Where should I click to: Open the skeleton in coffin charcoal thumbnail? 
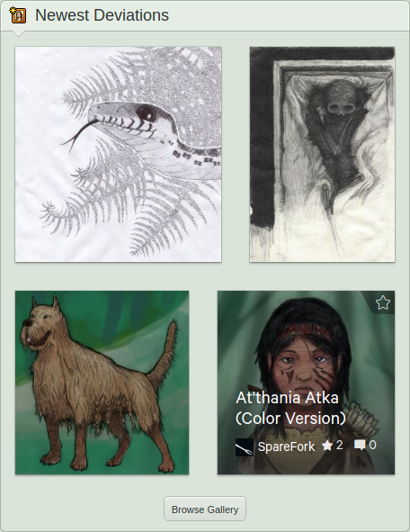tap(322, 154)
